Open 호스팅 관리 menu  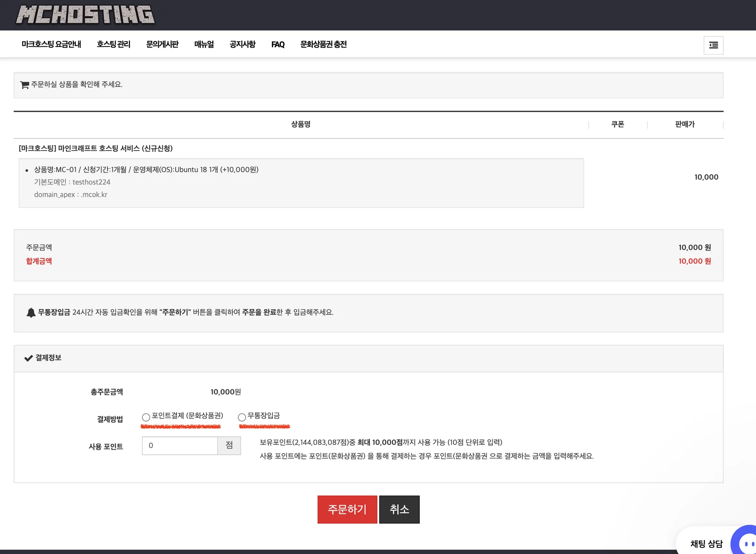(x=113, y=44)
